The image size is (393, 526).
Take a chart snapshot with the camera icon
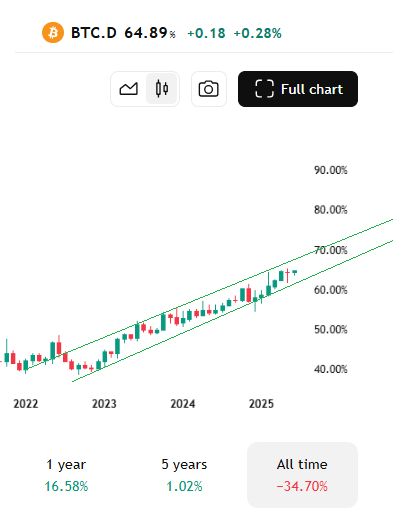(209, 89)
